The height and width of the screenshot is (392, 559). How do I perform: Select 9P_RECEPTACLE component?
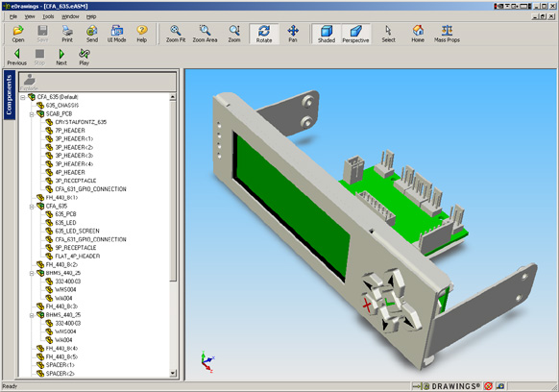[x=76, y=248]
